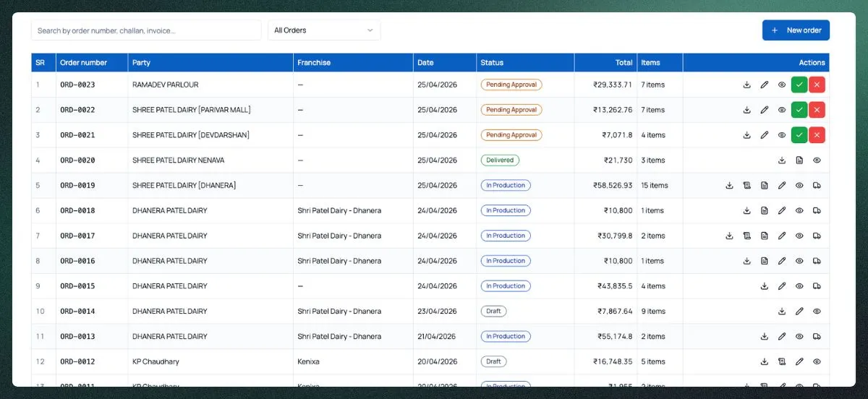Click Draft status badge for ORD-0014
The height and width of the screenshot is (399, 868).
coord(493,312)
